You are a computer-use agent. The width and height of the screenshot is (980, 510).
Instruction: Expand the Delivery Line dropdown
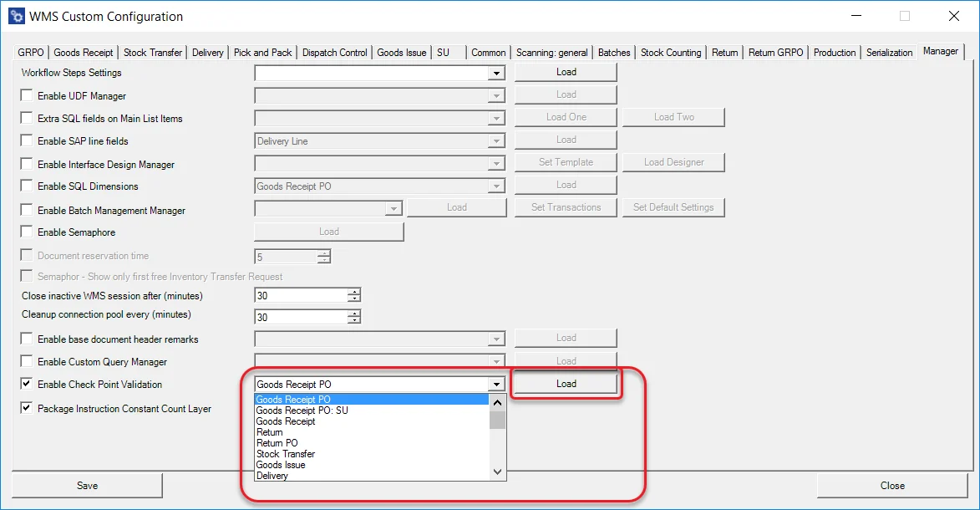pos(498,140)
